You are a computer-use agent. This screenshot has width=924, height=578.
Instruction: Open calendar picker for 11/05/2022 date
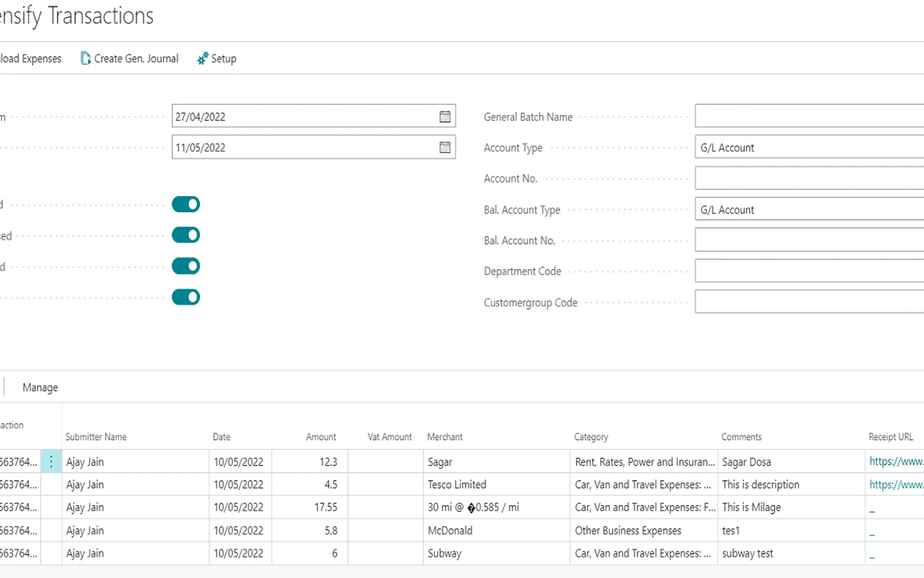(445, 147)
